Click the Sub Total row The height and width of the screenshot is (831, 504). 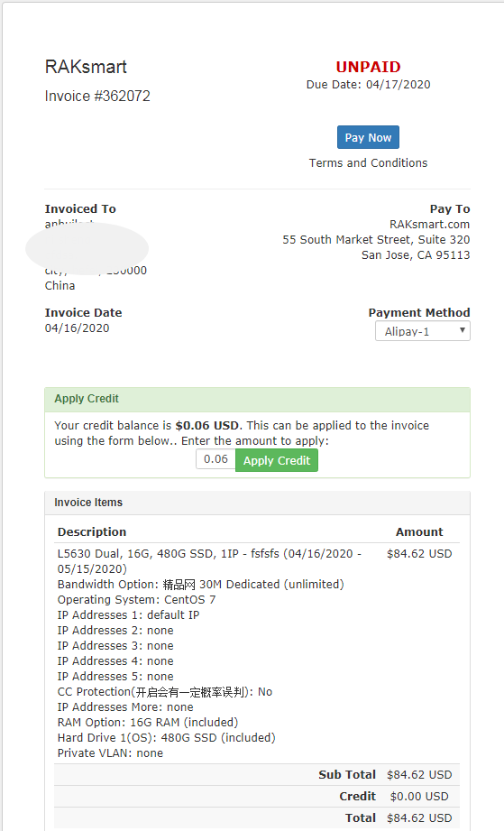tap(257, 775)
